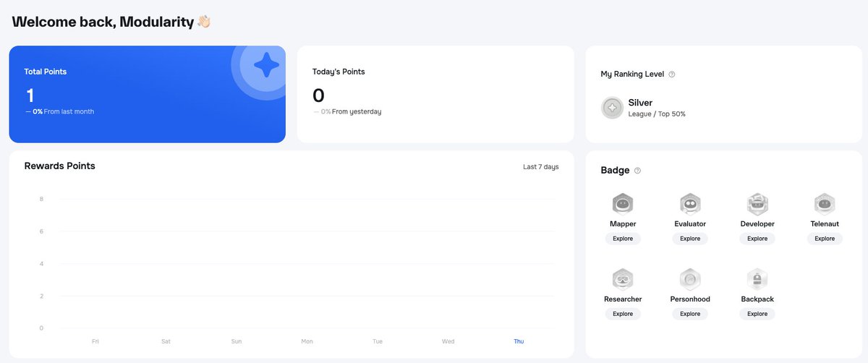Select Mon on the chart axis
868x363 pixels.
[307, 341]
